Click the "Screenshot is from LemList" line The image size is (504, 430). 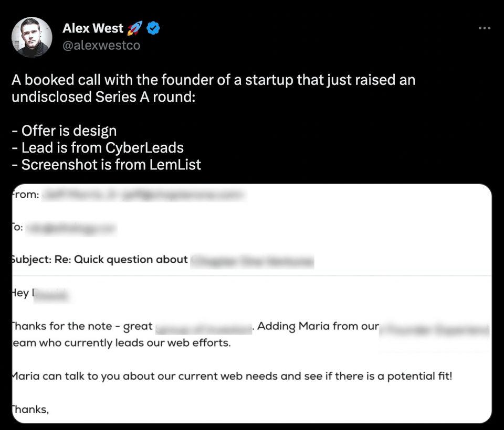tap(106, 164)
